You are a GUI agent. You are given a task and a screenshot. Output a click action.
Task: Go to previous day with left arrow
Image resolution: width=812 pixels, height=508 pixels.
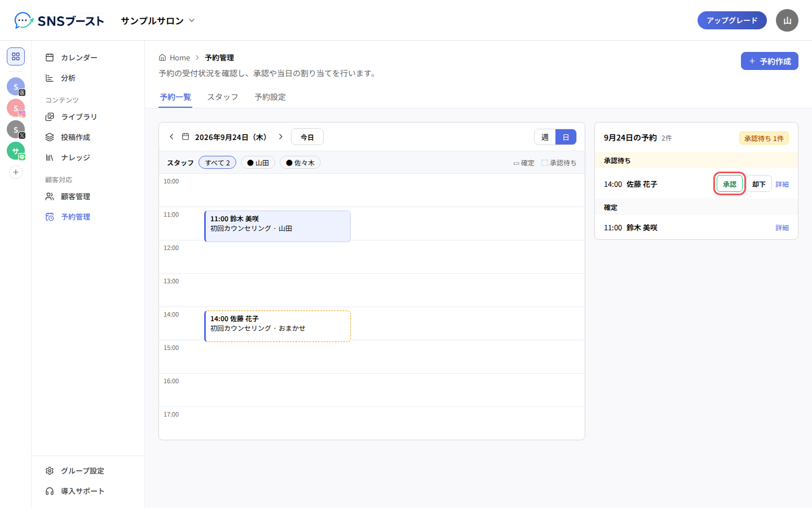[x=171, y=137]
